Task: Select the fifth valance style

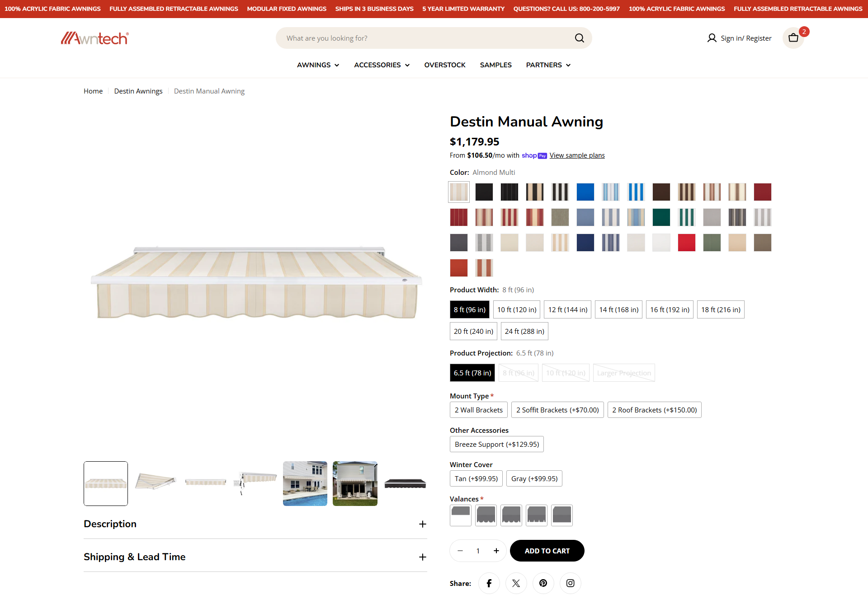Action: pos(562,515)
